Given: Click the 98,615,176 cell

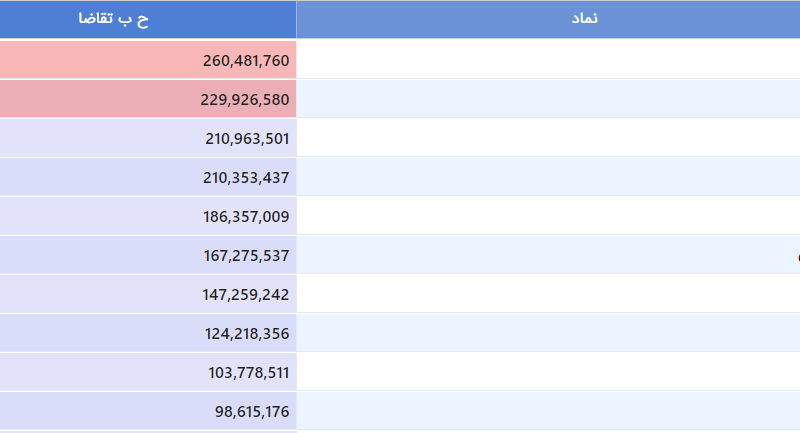Looking at the screenshot, I should pos(148,411).
